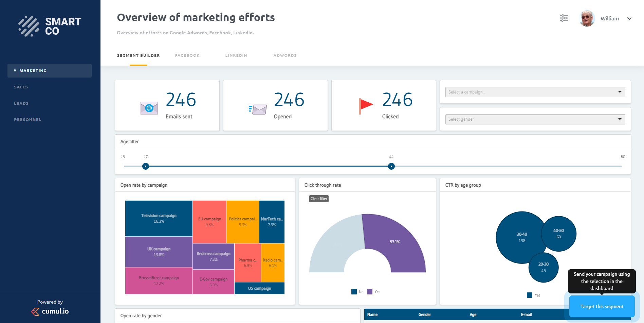Click the Target this segment button
This screenshot has height=323, width=644.
click(602, 306)
